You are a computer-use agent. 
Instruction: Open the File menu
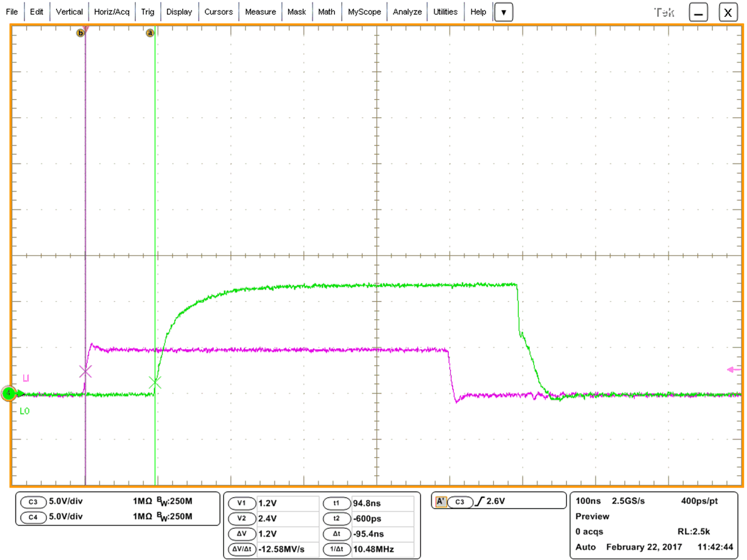[x=12, y=11]
